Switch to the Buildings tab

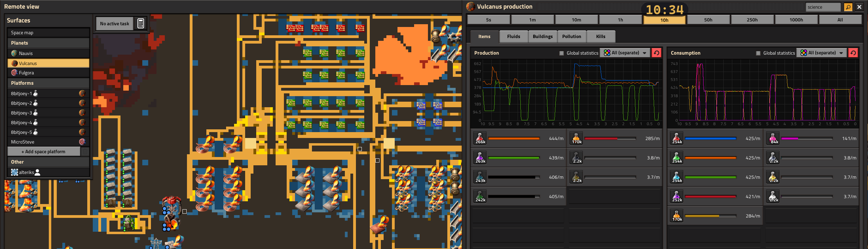[543, 36]
